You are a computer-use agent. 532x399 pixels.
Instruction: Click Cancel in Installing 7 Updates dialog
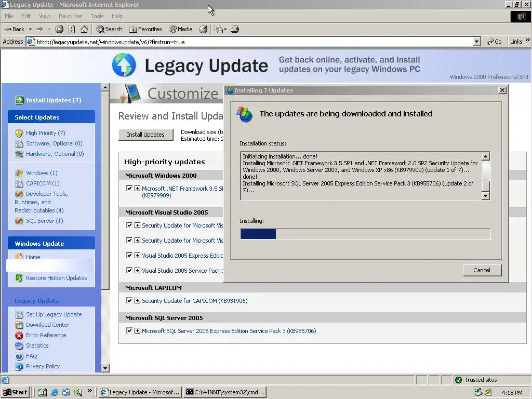[482, 270]
